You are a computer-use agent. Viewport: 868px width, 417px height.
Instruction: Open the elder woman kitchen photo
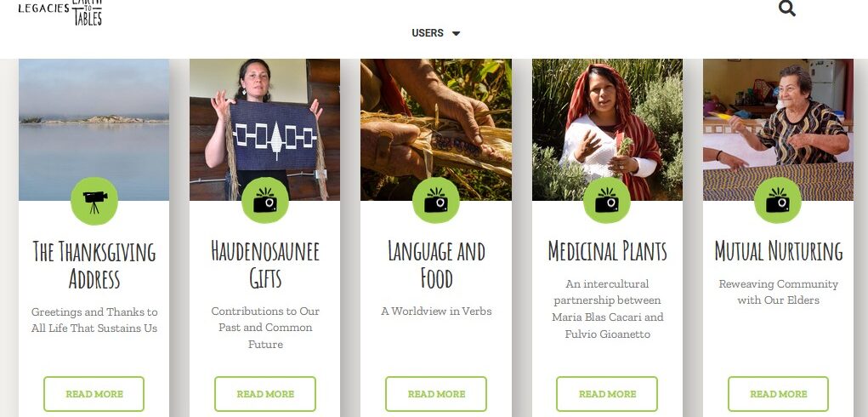[779, 129]
